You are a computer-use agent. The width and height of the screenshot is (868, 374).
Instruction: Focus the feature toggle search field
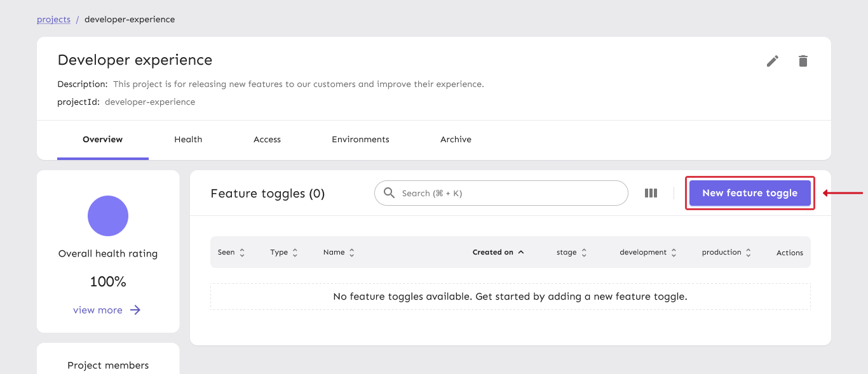508,193
